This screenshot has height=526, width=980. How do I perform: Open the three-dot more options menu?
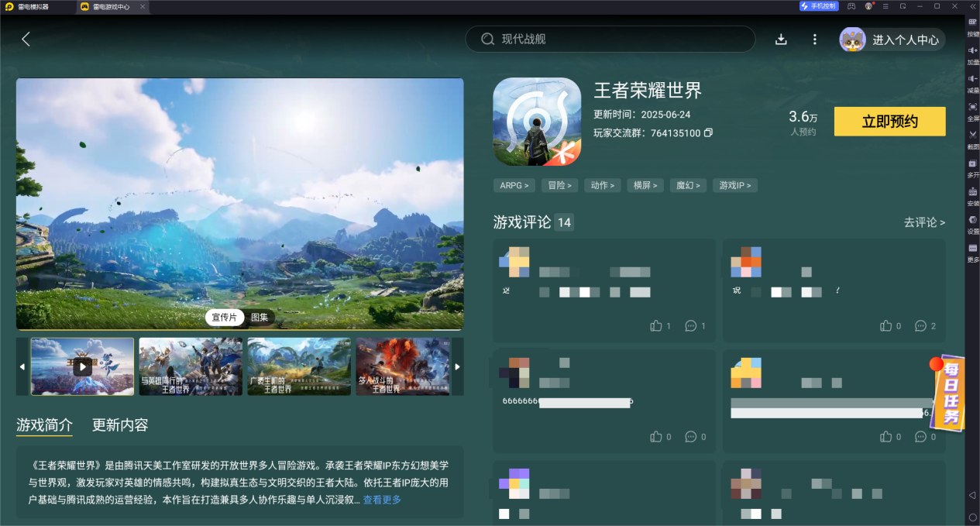[x=814, y=40]
